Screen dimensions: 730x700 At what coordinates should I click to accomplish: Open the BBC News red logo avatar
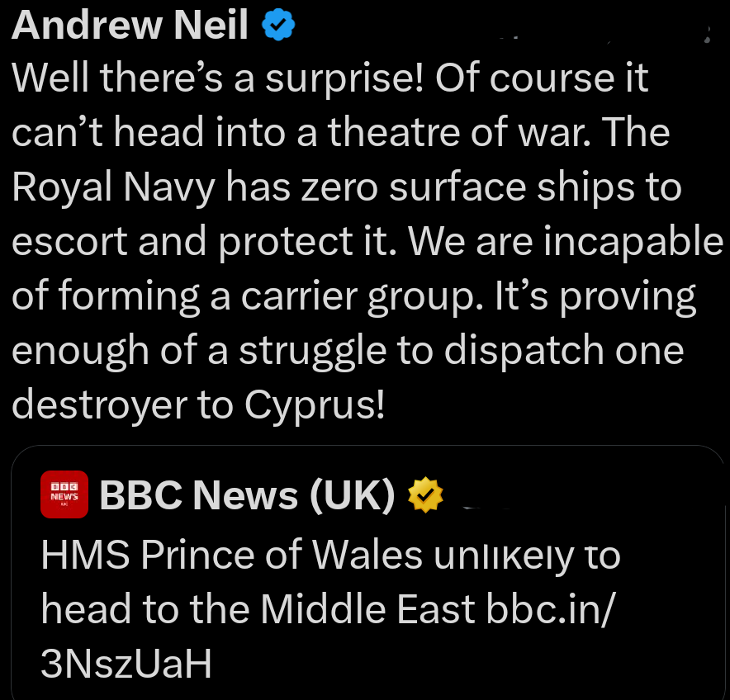click(x=64, y=494)
